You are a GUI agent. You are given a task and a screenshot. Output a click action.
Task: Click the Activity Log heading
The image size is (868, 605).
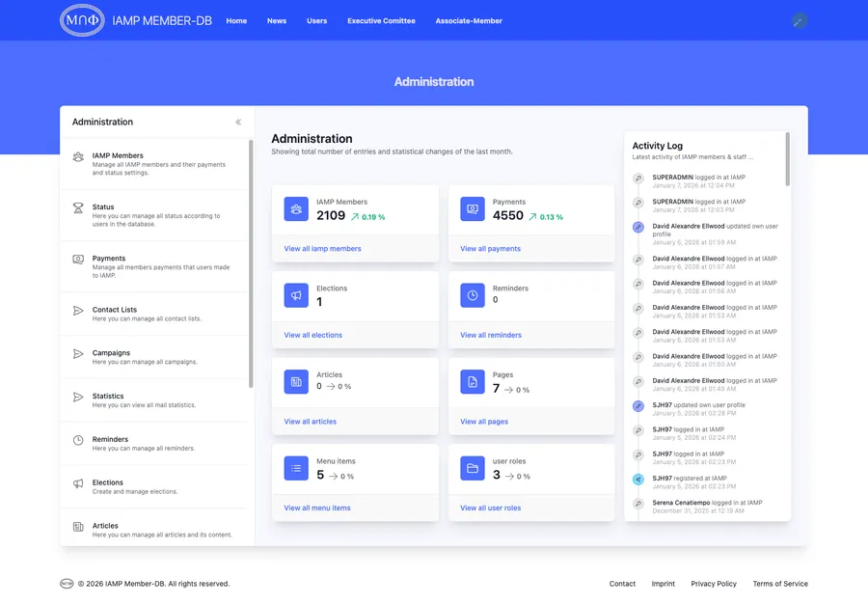[657, 146]
